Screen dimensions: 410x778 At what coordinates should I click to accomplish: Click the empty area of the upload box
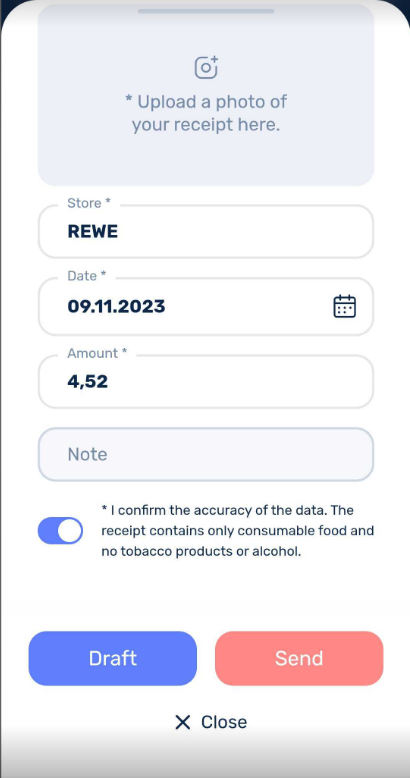[205, 159]
